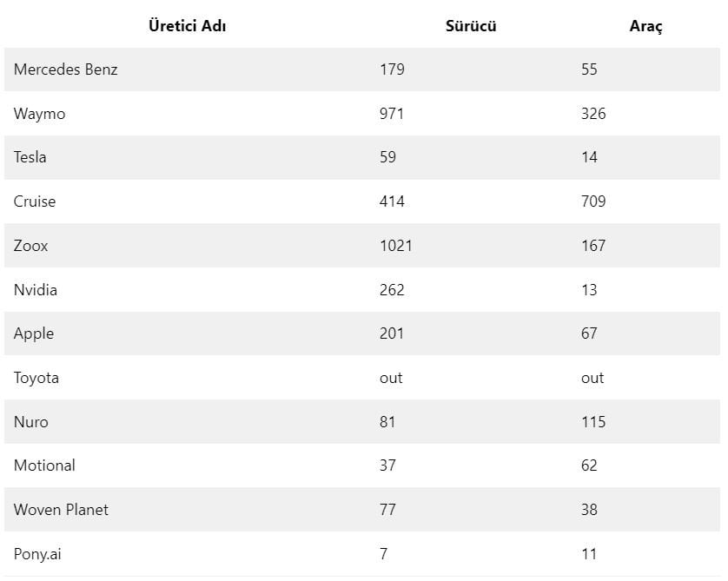Click Waymo's driver count 971
The height and width of the screenshot is (581, 728).
(x=392, y=114)
